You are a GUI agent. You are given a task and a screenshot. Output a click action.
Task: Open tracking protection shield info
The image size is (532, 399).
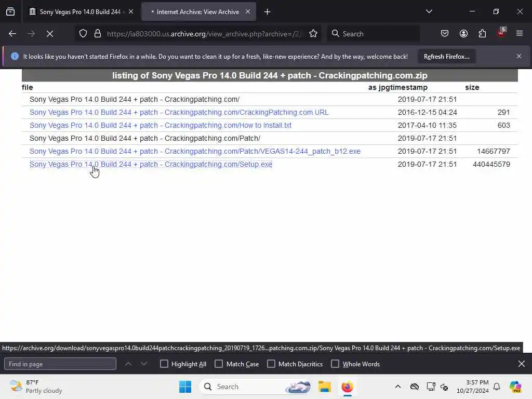(83, 34)
